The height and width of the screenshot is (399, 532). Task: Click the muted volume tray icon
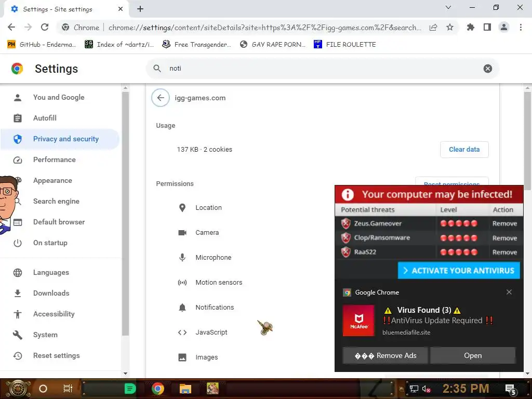(x=426, y=389)
